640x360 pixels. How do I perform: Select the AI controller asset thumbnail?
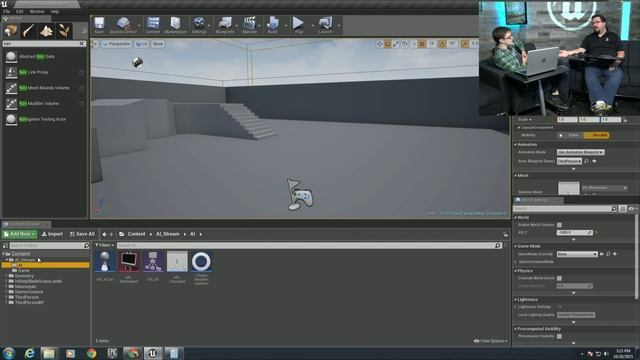tap(105, 262)
